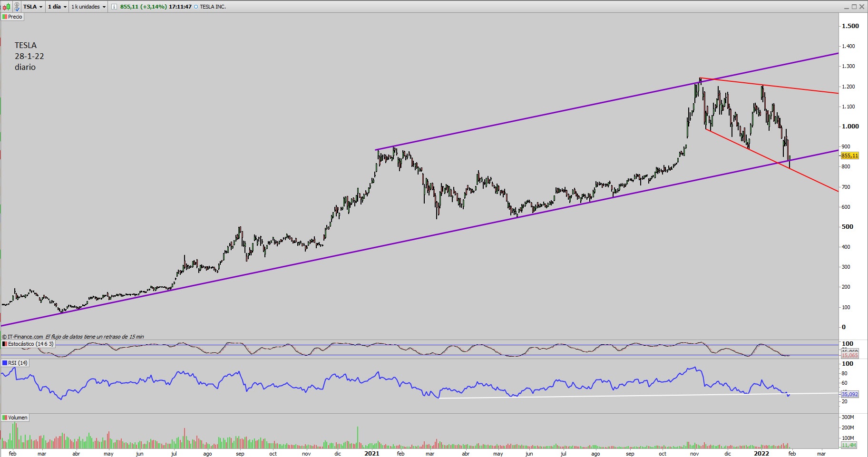Screen dimensions: 868x457
Task: Click the data delay notice text
Action: [x=95, y=337]
